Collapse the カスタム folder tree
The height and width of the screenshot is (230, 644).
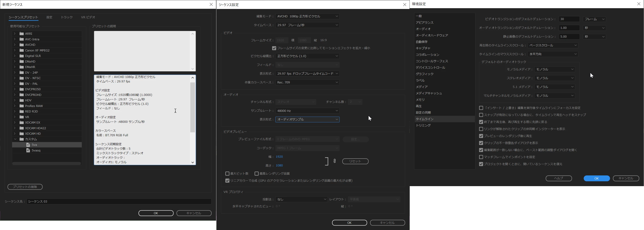(15, 139)
